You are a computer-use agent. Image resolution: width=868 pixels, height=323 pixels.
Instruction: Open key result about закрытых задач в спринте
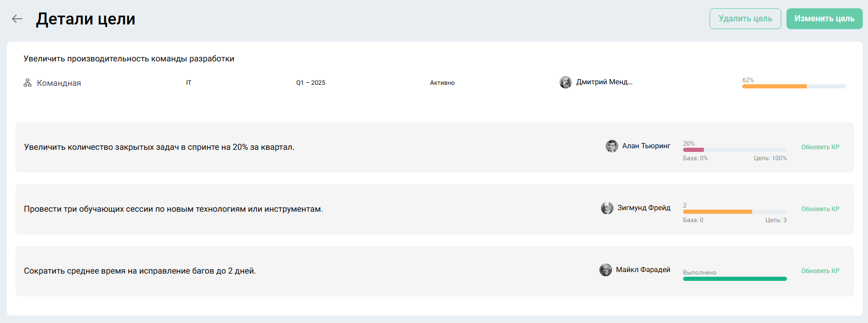(159, 147)
